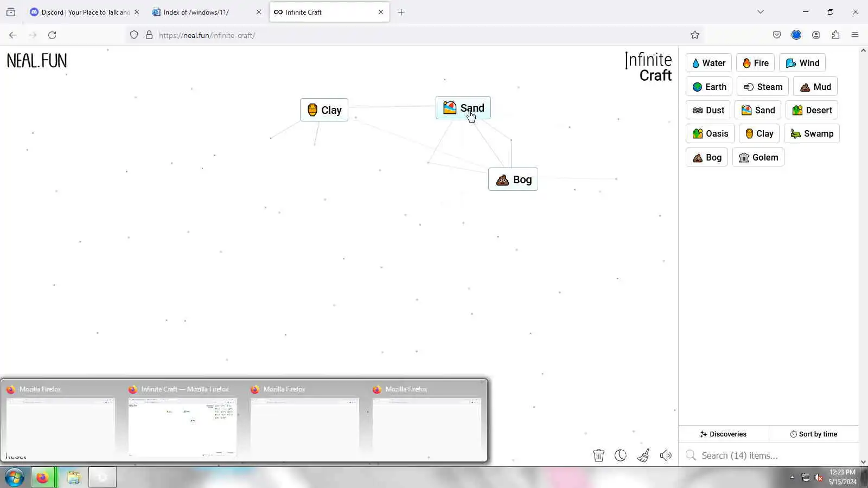Open the Windows Start button

(15, 478)
